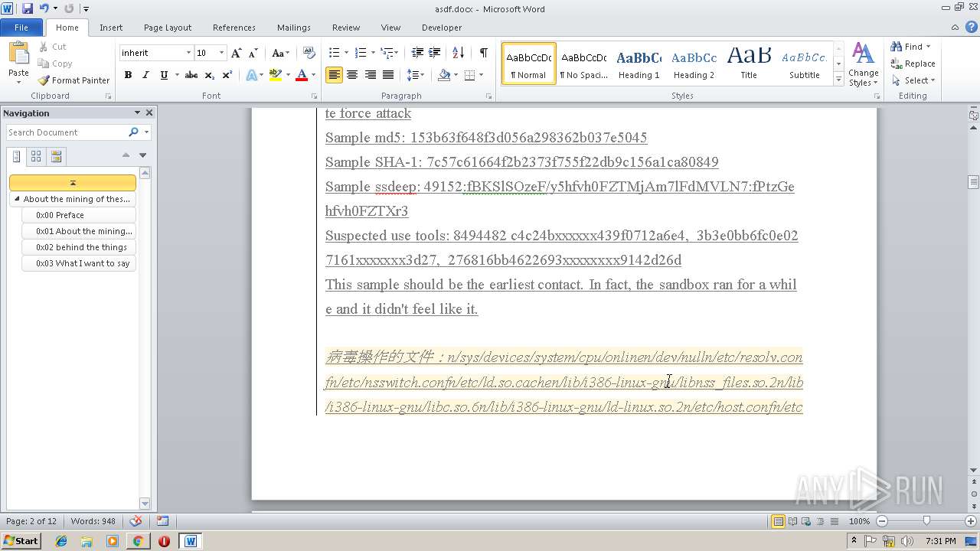Screen dimensions: 980x551
Task: Click the Search Document field
Action: click(x=67, y=132)
